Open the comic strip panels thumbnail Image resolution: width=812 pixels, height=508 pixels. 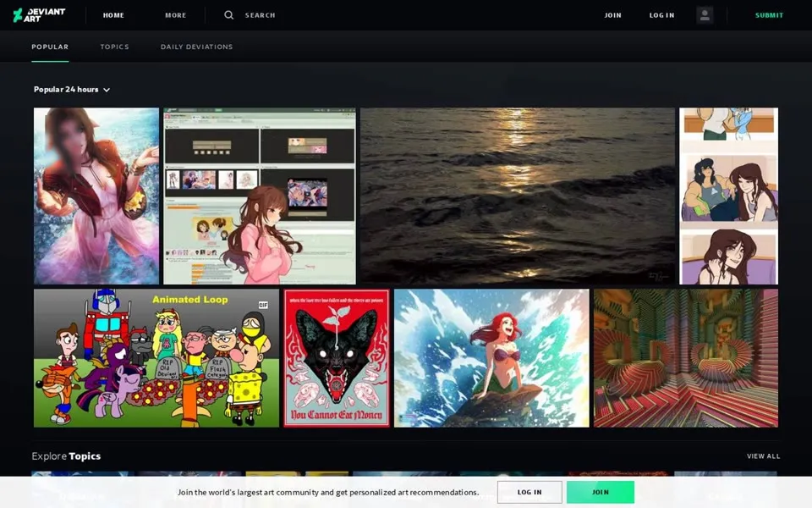[x=728, y=196]
